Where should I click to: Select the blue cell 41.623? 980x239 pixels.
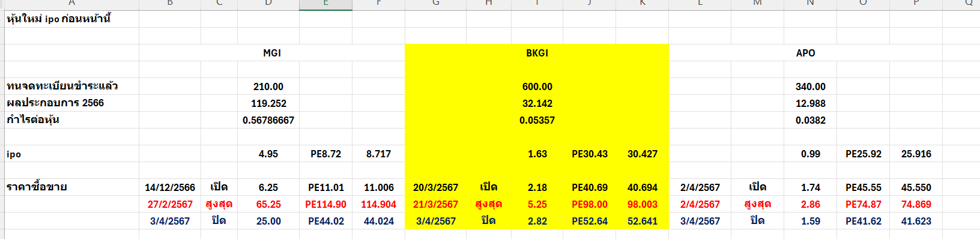point(916,221)
